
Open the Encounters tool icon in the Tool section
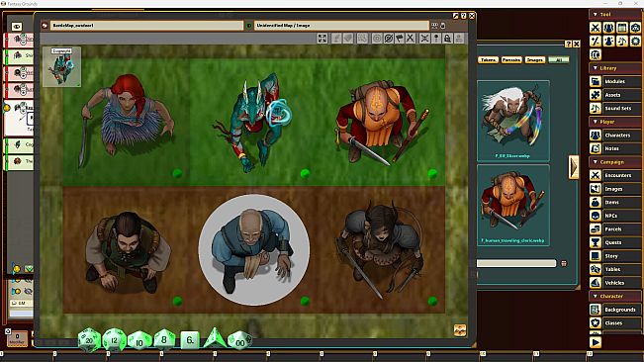(596, 28)
